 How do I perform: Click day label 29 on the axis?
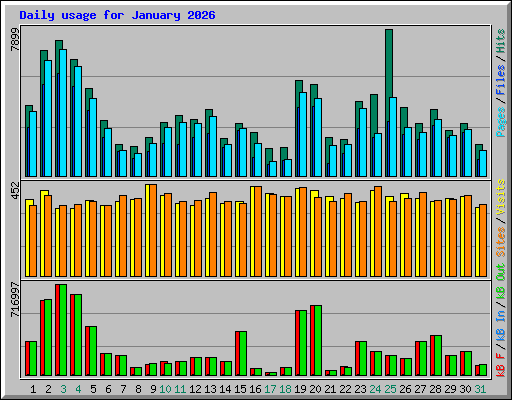pos(450,389)
